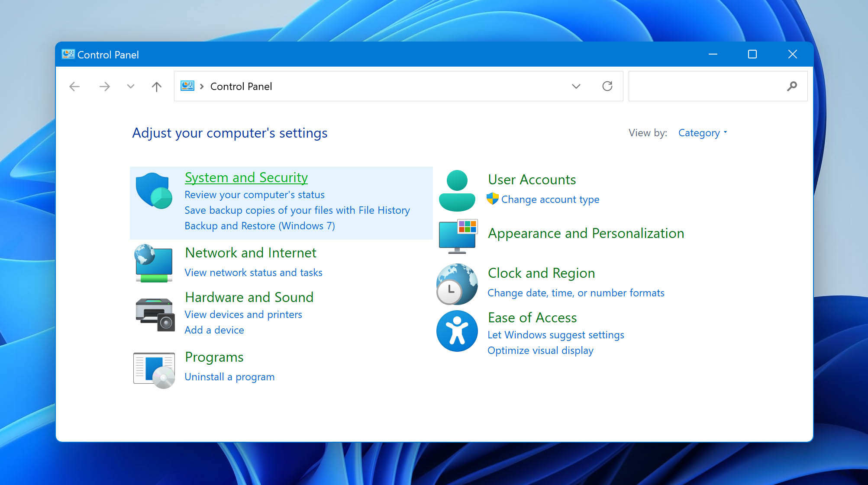Open Hardware and Sound settings

(249, 297)
